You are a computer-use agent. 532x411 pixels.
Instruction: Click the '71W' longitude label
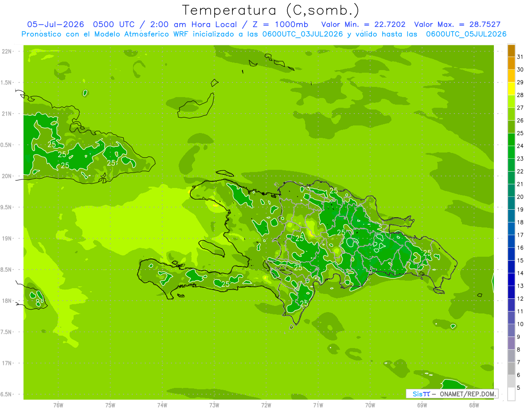pos(318,405)
